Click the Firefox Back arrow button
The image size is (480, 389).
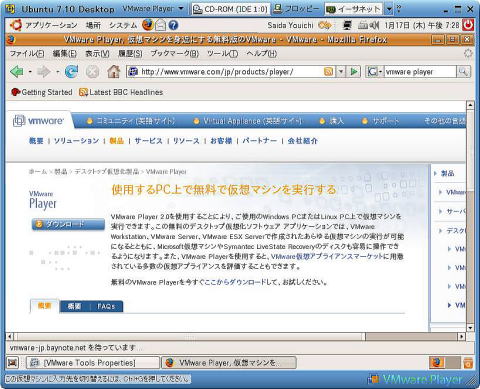click(17, 72)
